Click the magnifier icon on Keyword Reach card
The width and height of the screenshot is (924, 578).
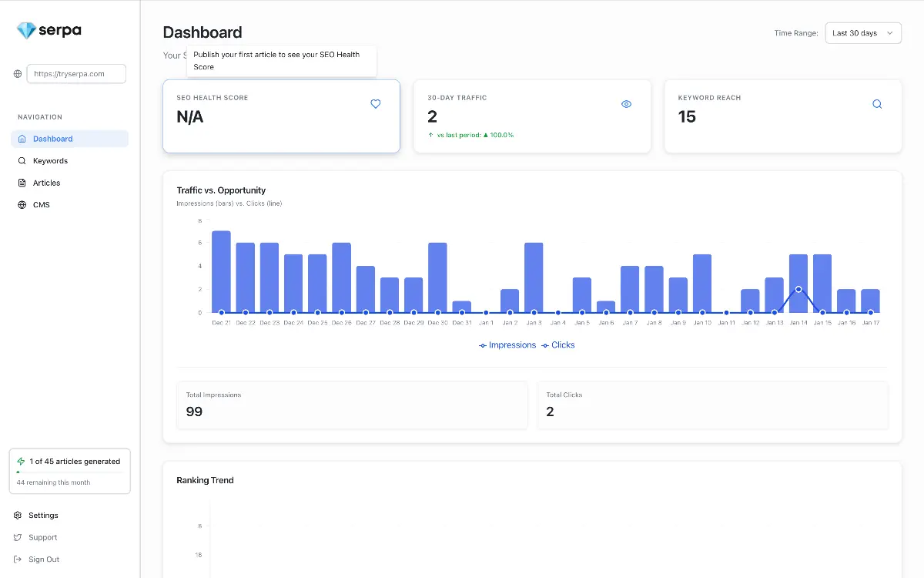pyautogui.click(x=877, y=104)
